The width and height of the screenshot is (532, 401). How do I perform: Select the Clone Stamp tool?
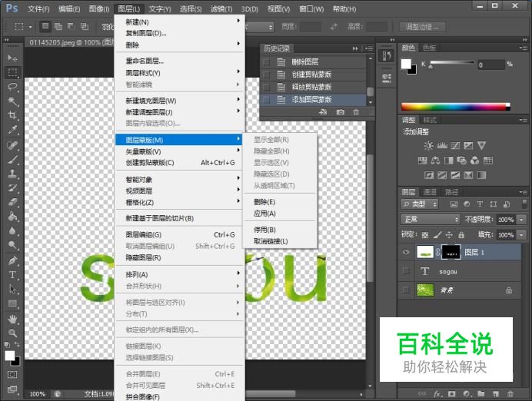tap(12, 174)
